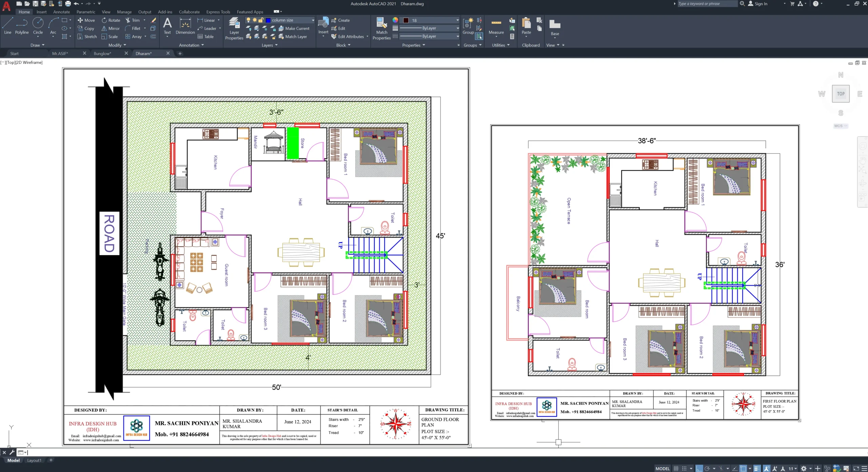Click the keyword search input field
Image resolution: width=868 pixels, height=472 pixels.
[x=707, y=4]
